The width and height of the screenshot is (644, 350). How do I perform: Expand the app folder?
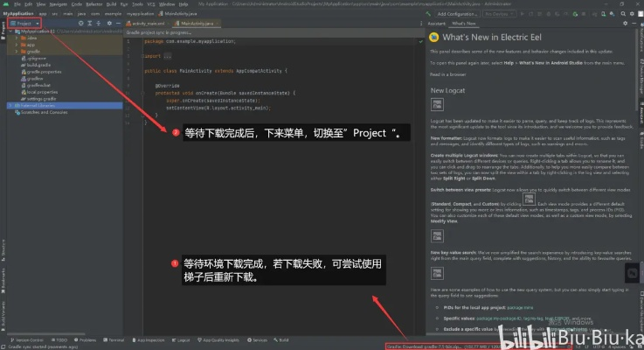[17, 45]
